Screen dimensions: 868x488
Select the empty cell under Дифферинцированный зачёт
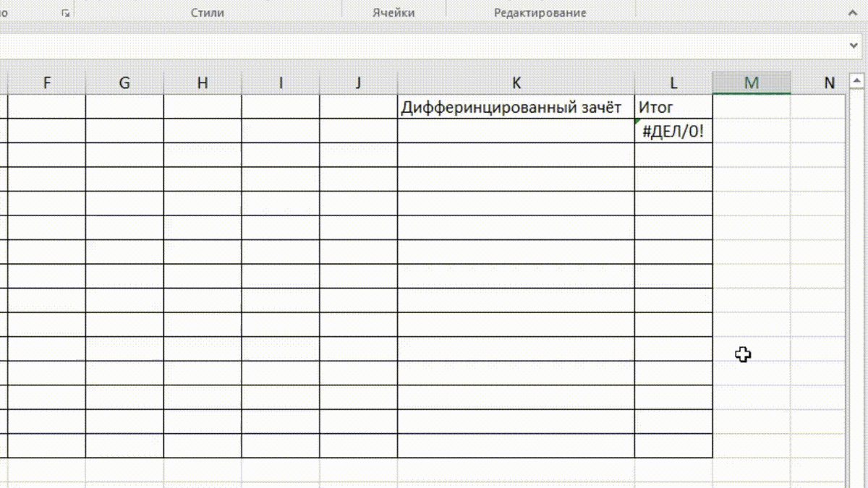coord(516,132)
